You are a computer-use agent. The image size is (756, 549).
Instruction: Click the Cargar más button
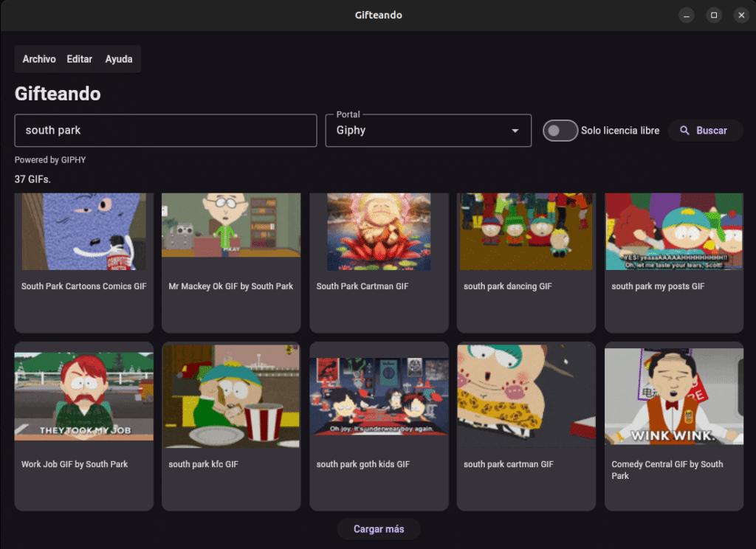379,529
